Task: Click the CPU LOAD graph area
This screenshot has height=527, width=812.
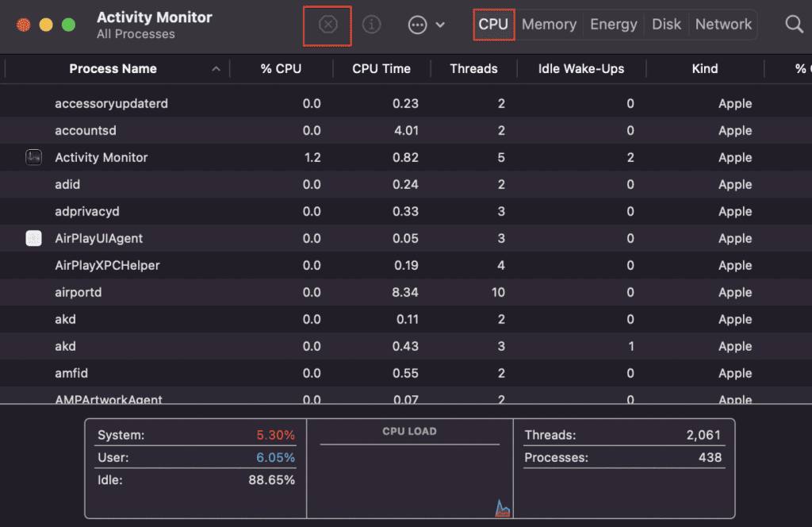Action: tap(410, 468)
